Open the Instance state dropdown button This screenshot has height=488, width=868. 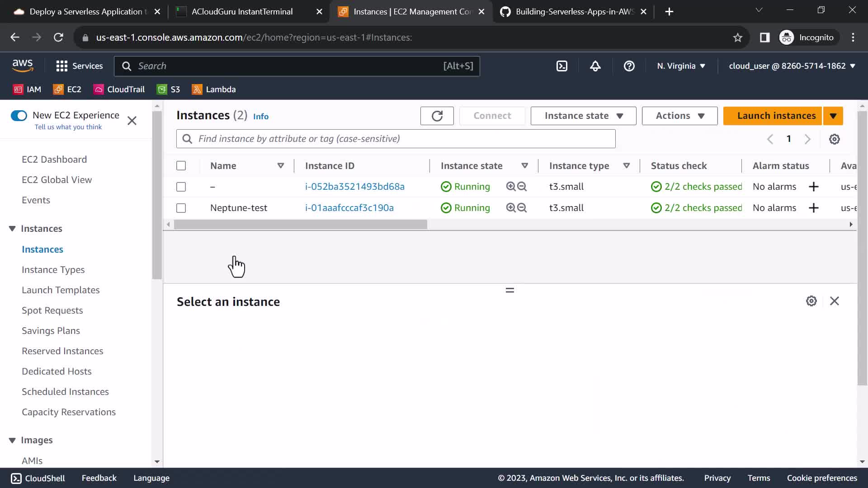pyautogui.click(x=583, y=116)
